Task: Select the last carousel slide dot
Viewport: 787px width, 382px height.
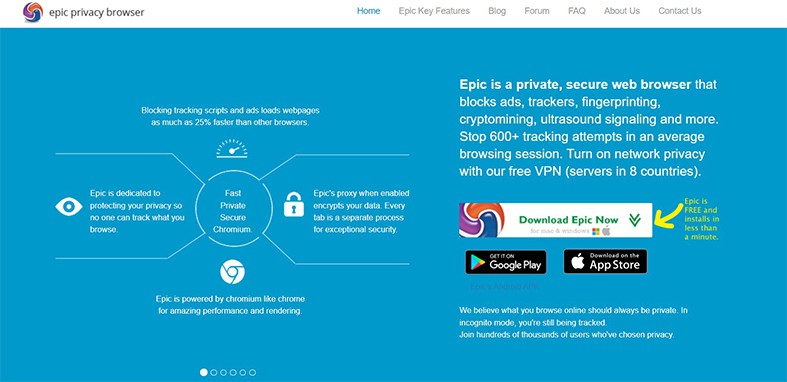Action: coord(252,372)
